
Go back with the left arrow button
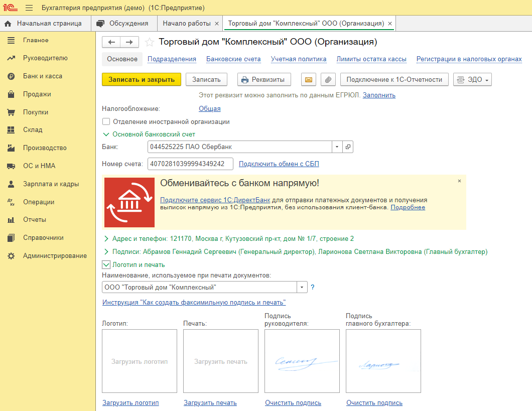(111, 42)
